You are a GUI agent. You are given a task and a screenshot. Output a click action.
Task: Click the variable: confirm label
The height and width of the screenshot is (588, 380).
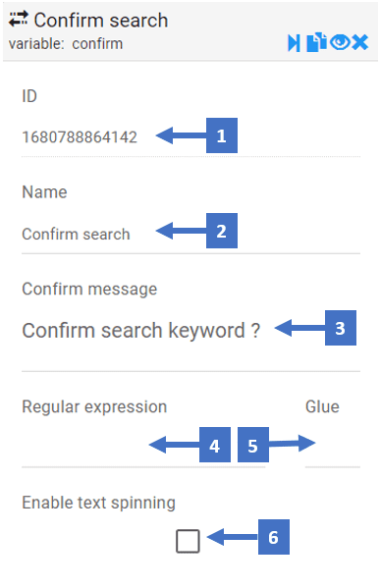(x=66, y=44)
